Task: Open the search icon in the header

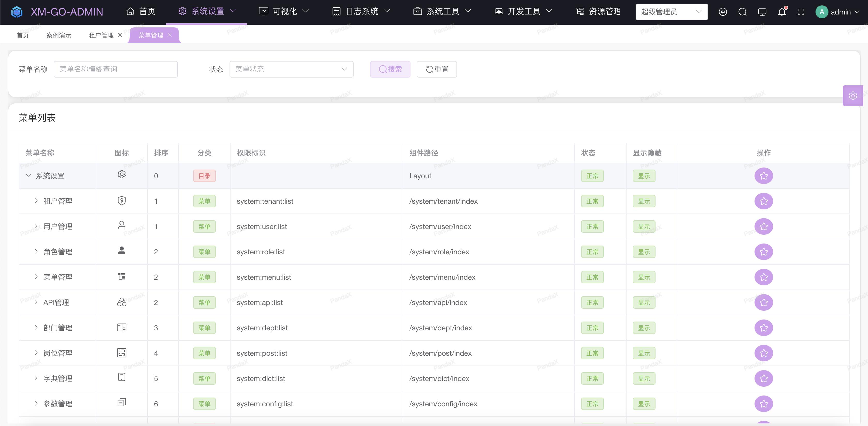Action: pyautogui.click(x=743, y=12)
